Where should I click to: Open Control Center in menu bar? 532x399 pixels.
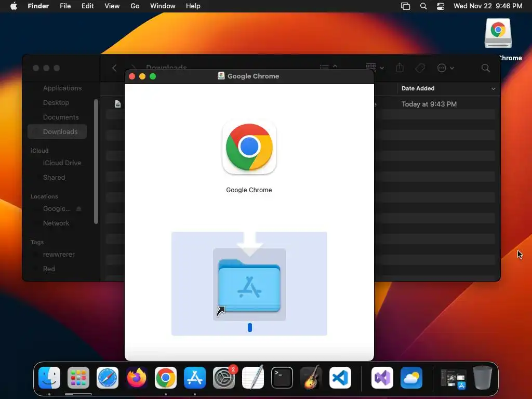(x=441, y=6)
